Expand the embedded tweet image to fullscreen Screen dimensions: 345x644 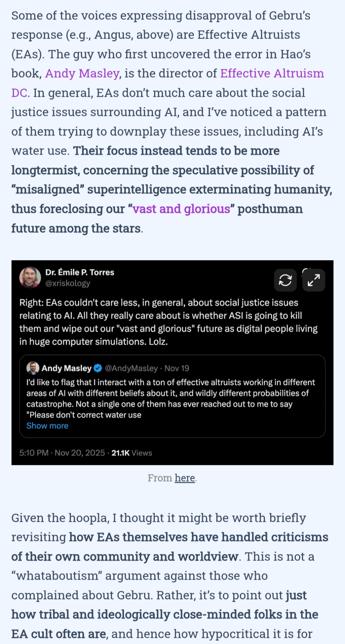pyautogui.click(x=313, y=280)
